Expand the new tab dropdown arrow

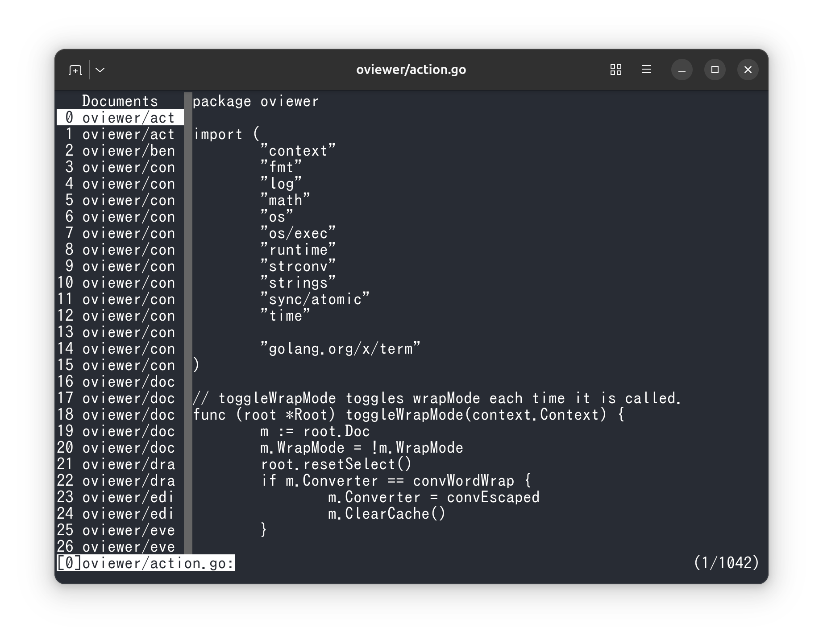[100, 70]
